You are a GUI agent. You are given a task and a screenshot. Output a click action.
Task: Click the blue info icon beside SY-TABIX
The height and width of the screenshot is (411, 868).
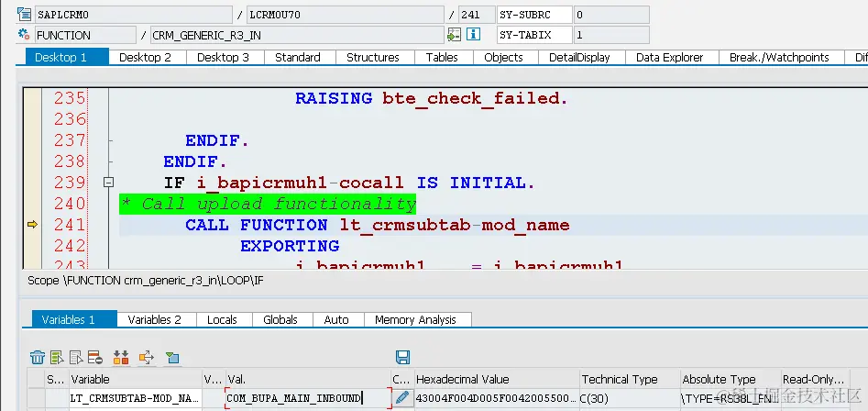coord(473,34)
